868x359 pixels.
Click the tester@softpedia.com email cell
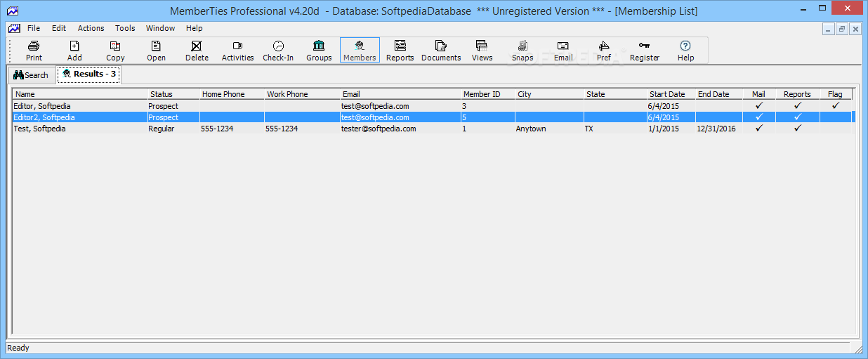pyautogui.click(x=379, y=129)
